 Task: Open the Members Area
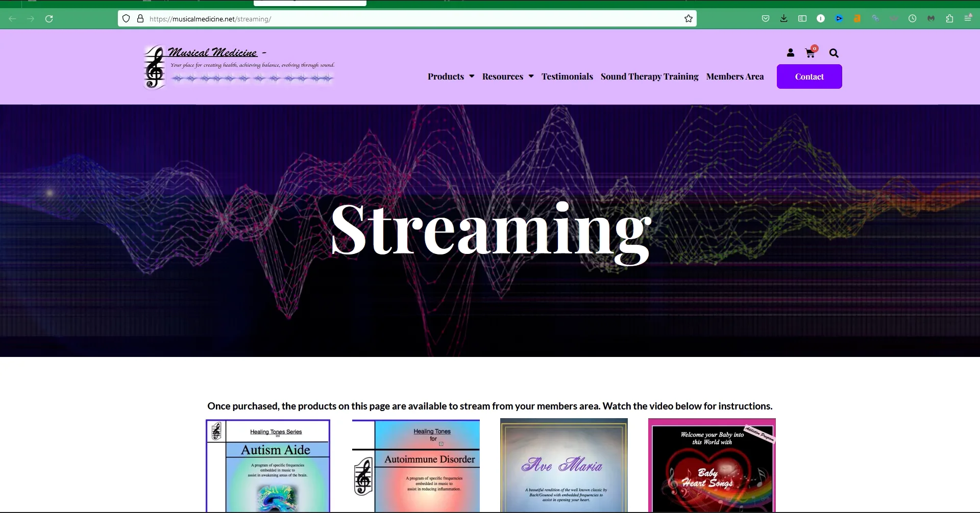click(x=735, y=76)
